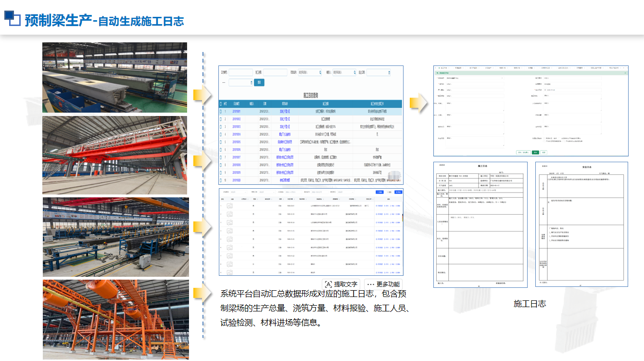Click the second text field in log query form
This screenshot has height=361, width=644.
point(275,73)
